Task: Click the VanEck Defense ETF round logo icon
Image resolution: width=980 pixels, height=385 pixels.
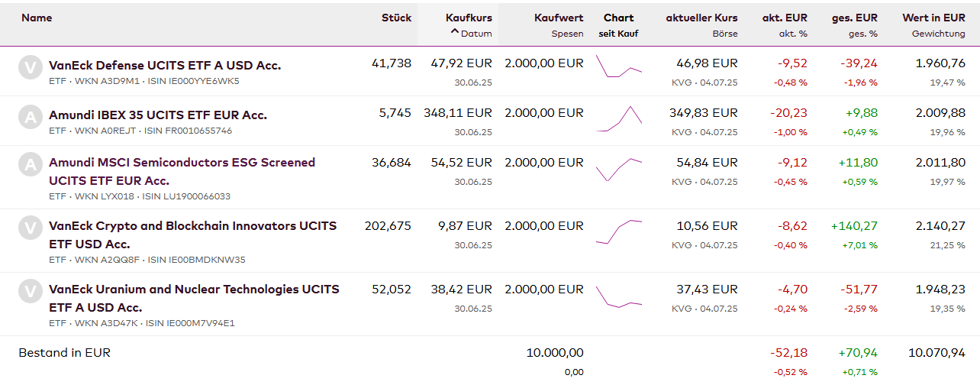Action: click(30, 67)
